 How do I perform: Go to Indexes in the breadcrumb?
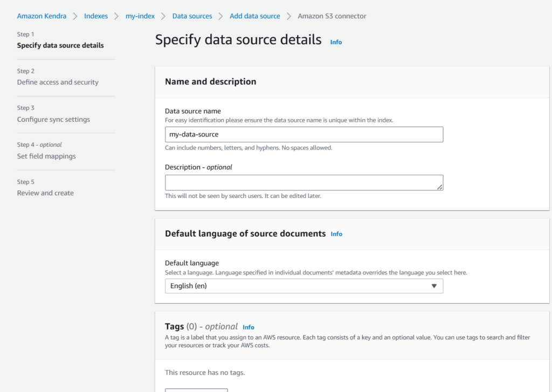[96, 16]
